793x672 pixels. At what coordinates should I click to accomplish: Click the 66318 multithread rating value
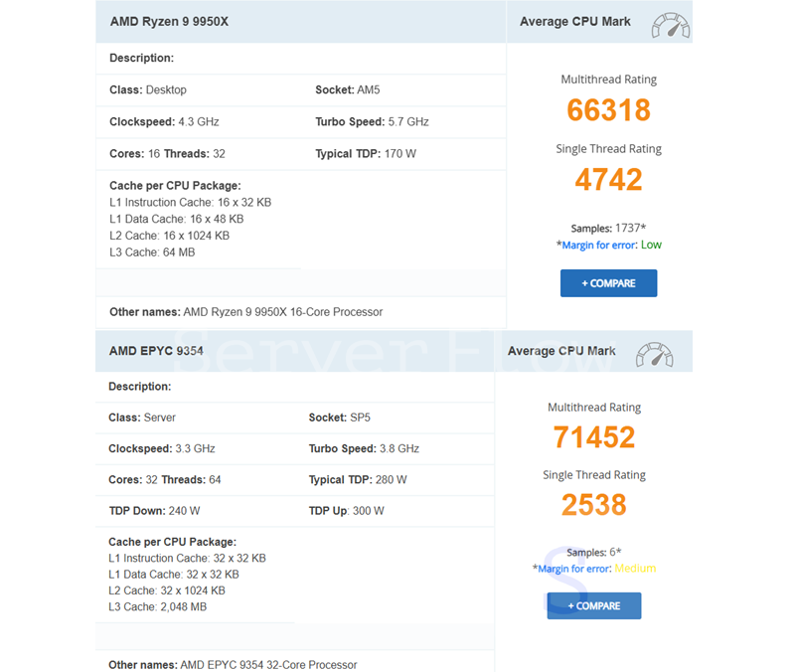click(608, 109)
